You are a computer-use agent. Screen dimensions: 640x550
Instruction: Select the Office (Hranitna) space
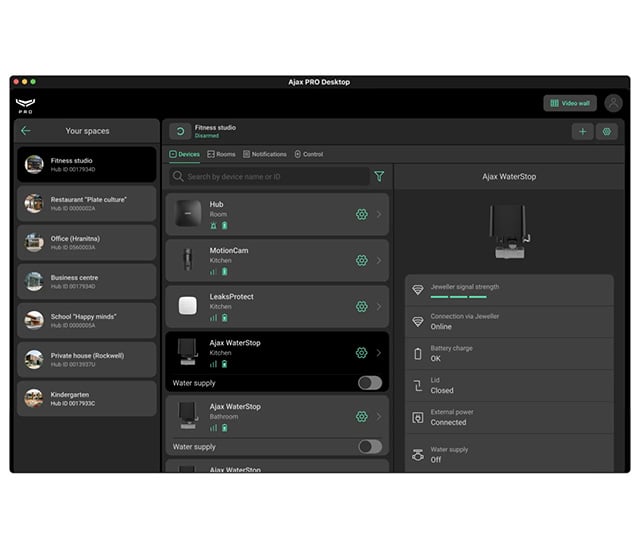coord(87,242)
